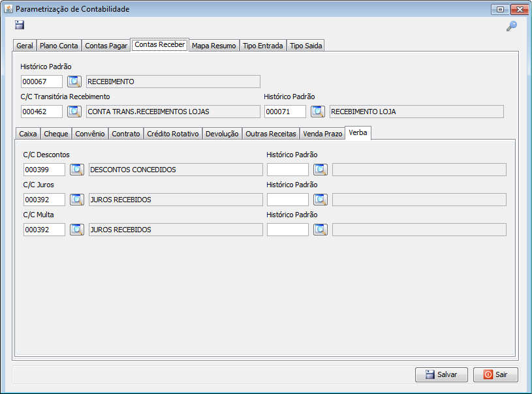Open lookup for top Histórico Padrão 000067
The image size is (532, 394).
pos(74,82)
